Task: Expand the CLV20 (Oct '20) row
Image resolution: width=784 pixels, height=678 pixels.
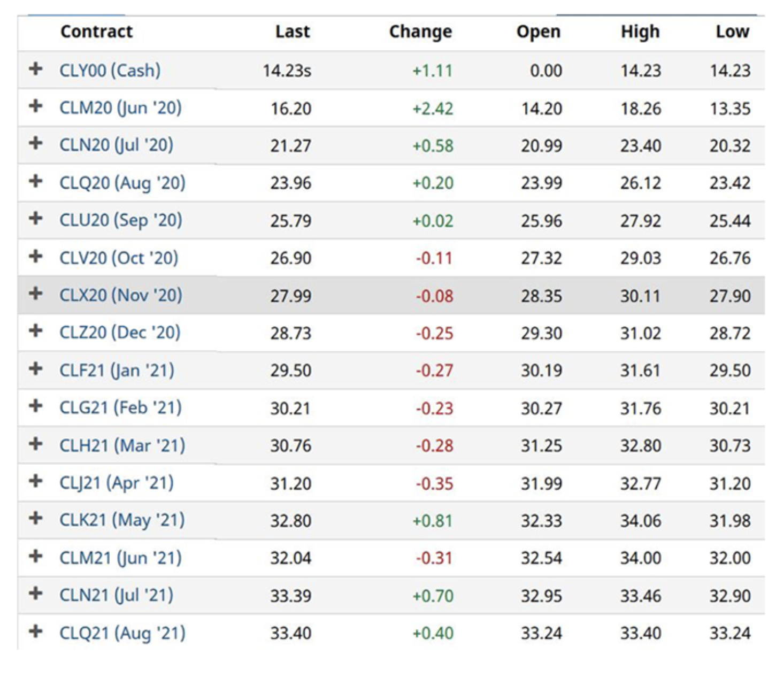Action: pos(36,256)
